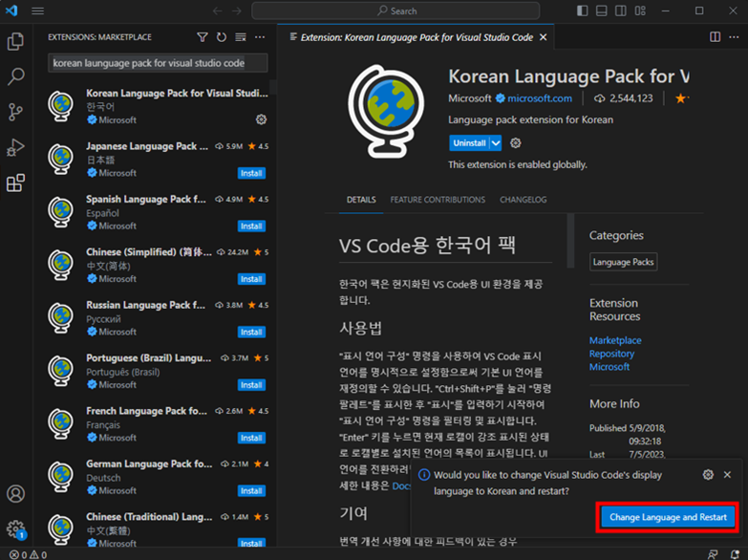Toggle secondary side bar layout icon
This screenshot has height=560, width=748.
click(x=620, y=11)
